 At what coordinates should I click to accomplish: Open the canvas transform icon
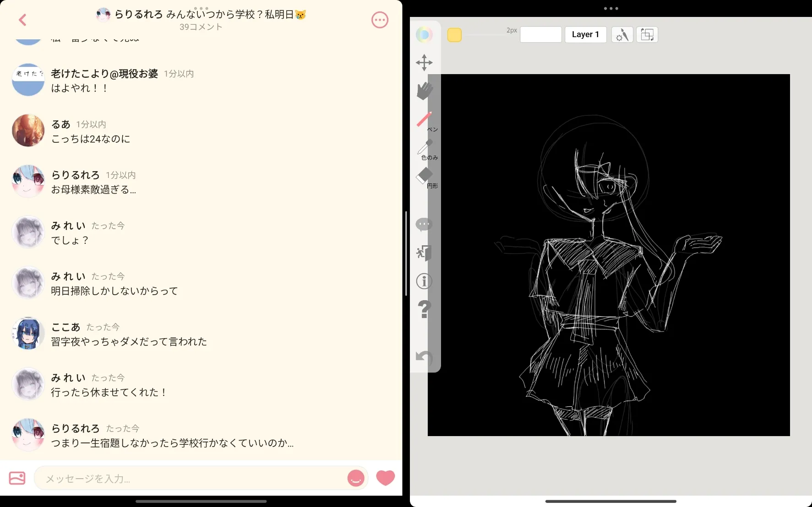pyautogui.click(x=647, y=34)
